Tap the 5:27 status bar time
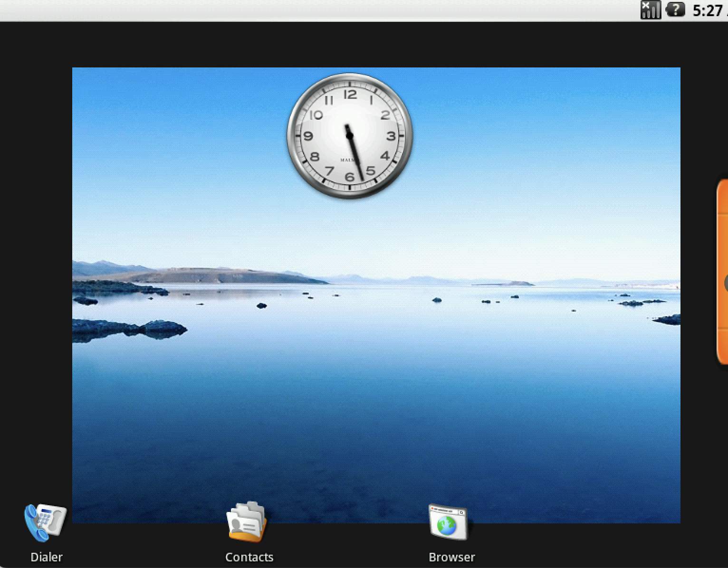Viewport: 728px width, 568px height. tap(708, 10)
